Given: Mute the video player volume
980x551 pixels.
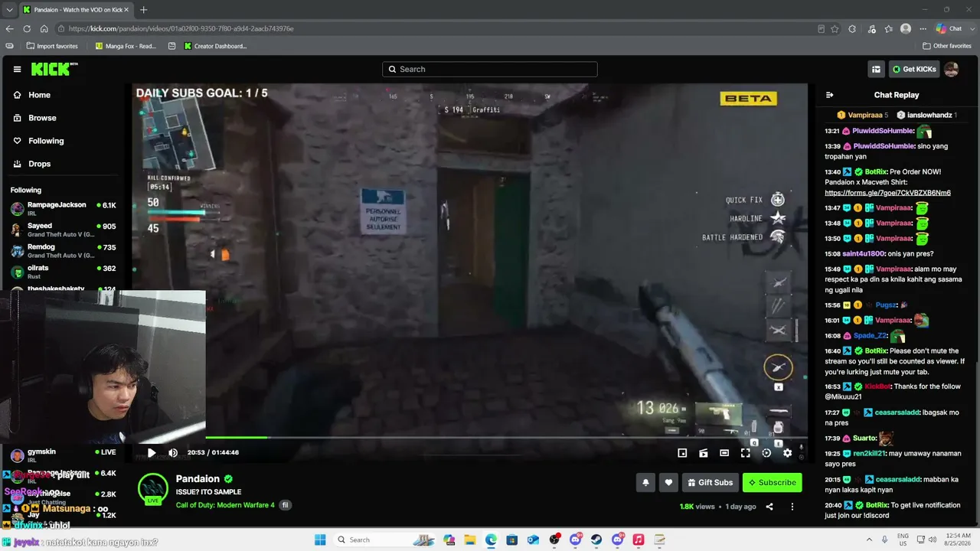Looking at the screenshot, I should tap(173, 452).
